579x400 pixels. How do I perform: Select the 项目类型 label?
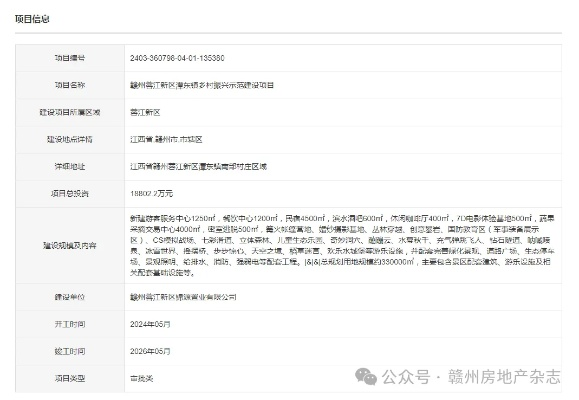[70, 378]
